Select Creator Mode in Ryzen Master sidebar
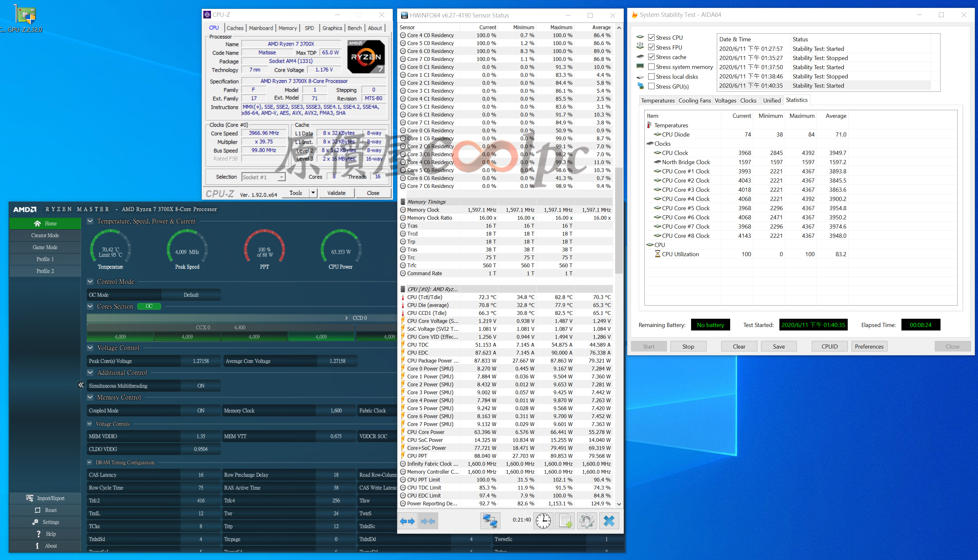This screenshot has height=560, width=978. coord(45,235)
